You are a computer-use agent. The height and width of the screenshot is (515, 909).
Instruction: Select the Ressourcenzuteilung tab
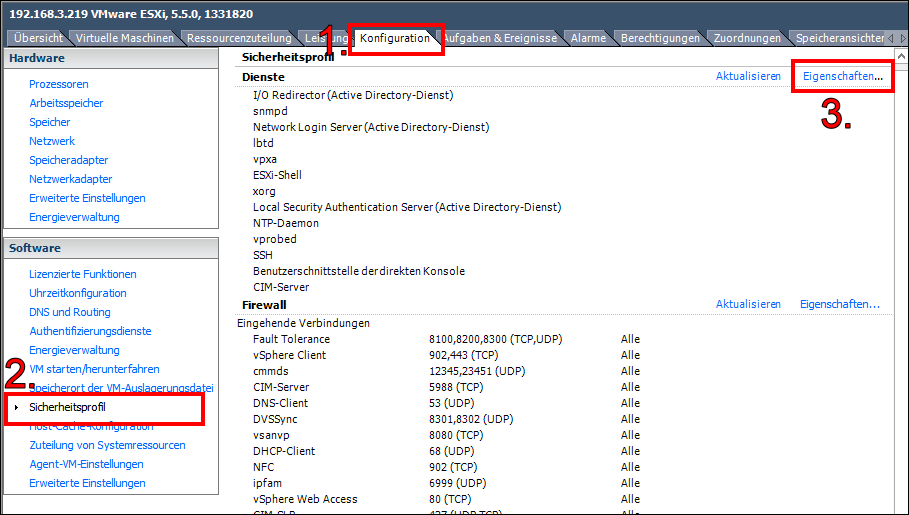coord(239,39)
